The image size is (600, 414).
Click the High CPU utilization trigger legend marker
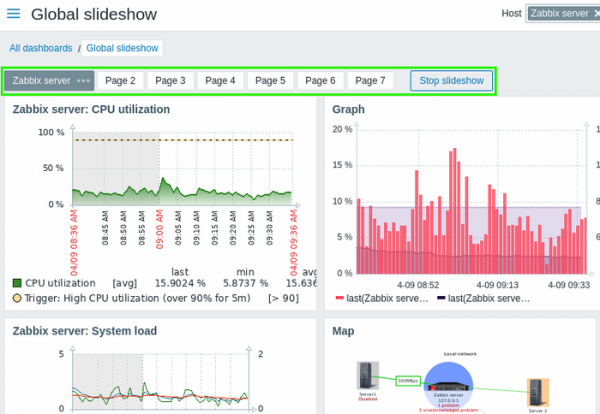point(17,298)
